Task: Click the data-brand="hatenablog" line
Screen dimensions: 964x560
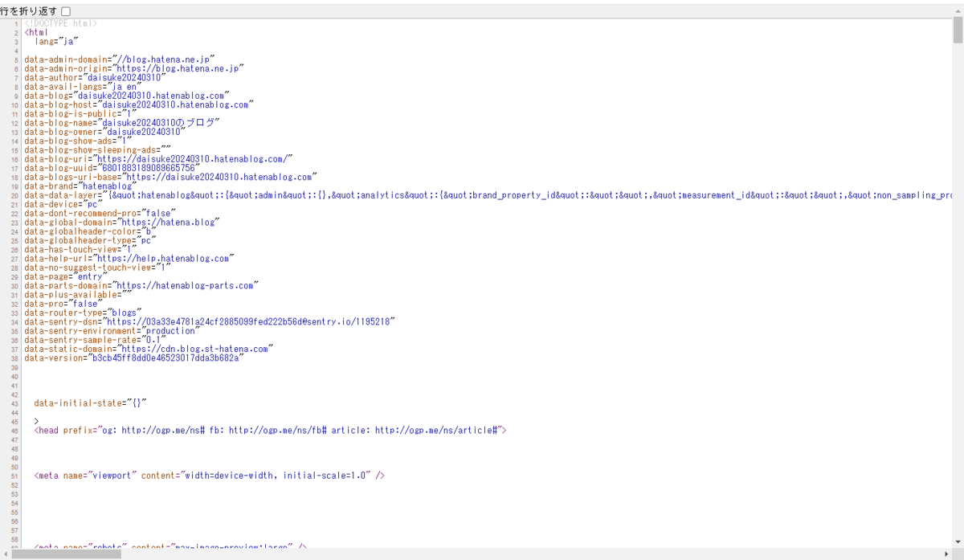Action: coord(80,185)
